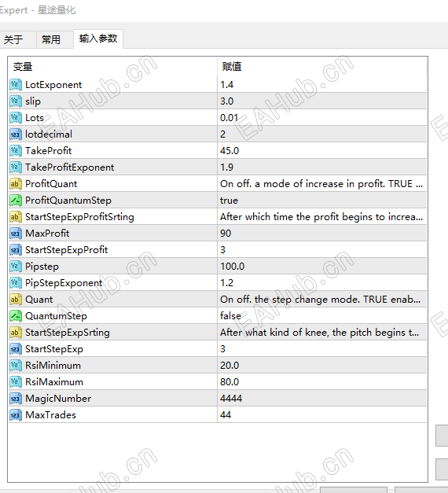448x493 pixels.
Task: Click the MaxProfit integer type icon
Action: 16,234
